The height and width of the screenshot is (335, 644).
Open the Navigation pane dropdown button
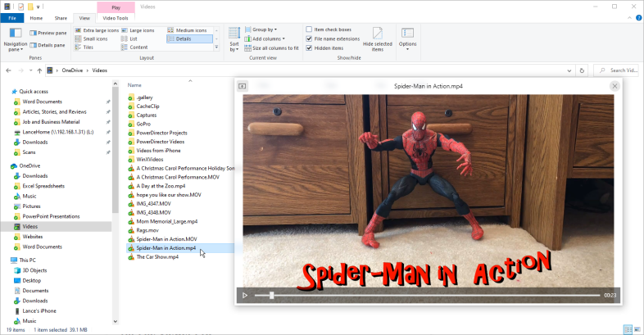coord(16,39)
